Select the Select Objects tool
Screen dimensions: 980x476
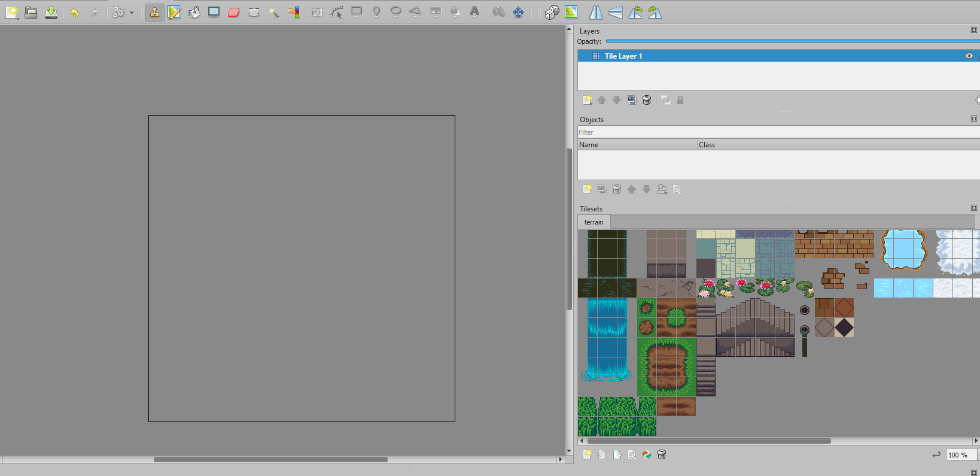click(317, 12)
